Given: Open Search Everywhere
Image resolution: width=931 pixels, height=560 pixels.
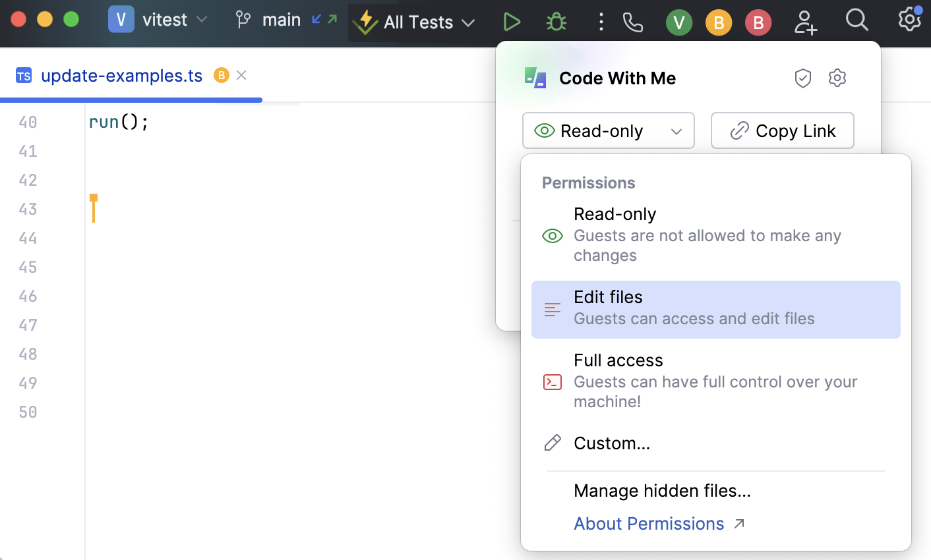Looking at the screenshot, I should click(x=857, y=20).
